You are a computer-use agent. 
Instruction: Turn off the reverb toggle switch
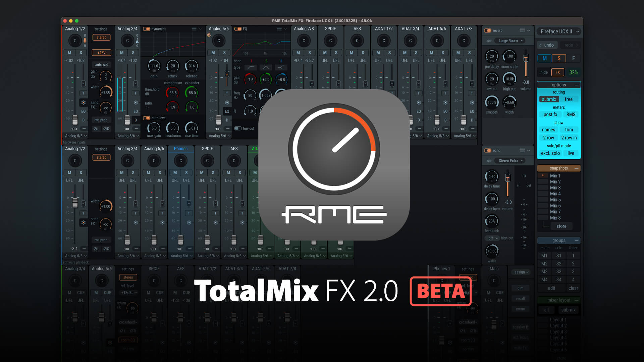coord(487,31)
